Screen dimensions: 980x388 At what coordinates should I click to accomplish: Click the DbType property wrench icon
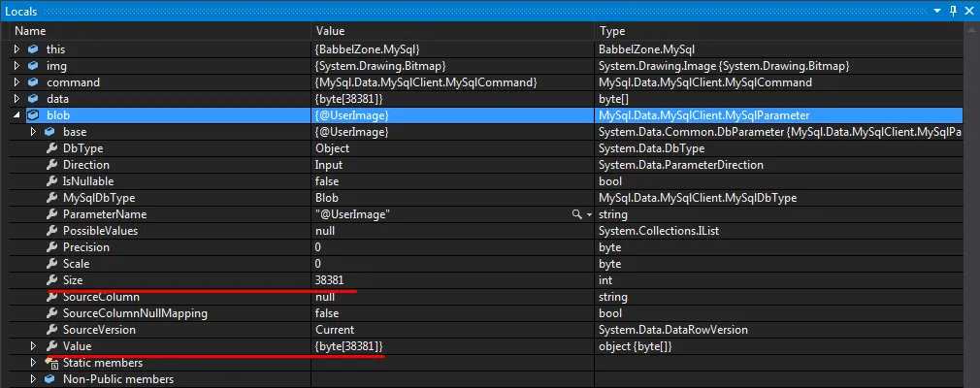tap(51, 148)
